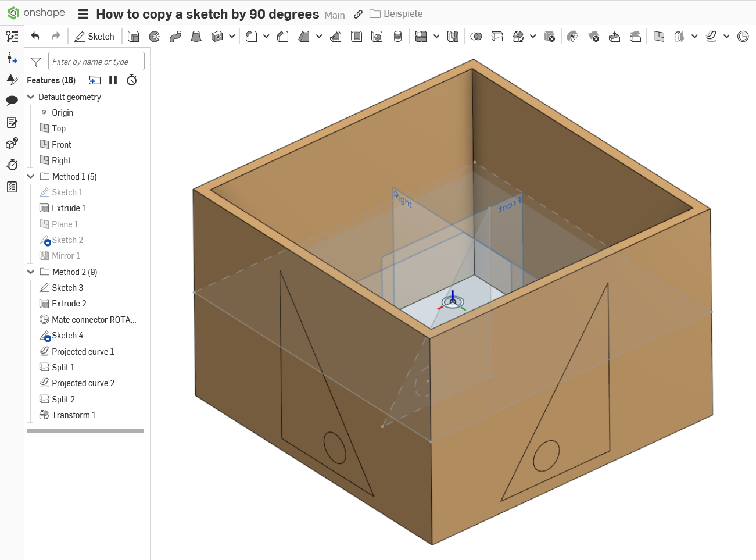This screenshot has width=756, height=560.
Task: Open the Mirror feature tool
Action: [x=452, y=36]
